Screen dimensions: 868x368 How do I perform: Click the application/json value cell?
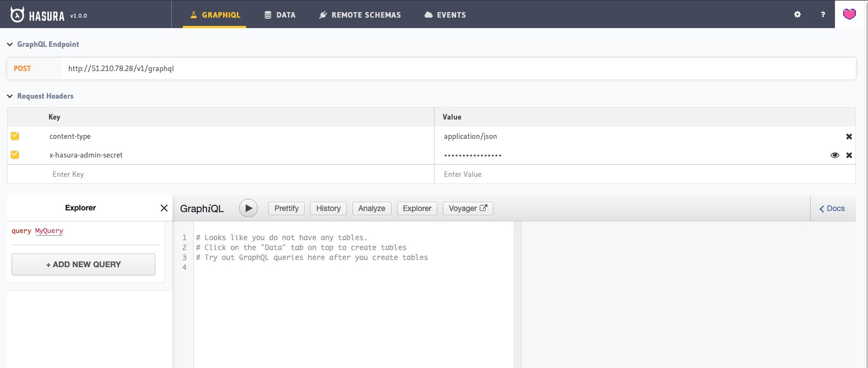470,136
